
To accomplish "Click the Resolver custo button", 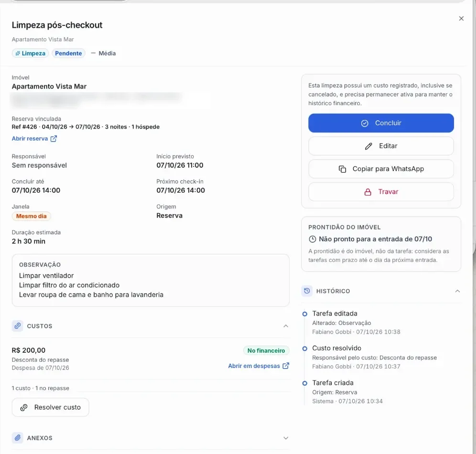I will pos(50,407).
